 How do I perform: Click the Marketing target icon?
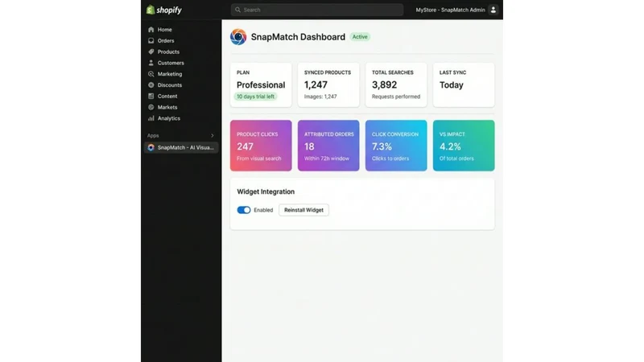pos(151,74)
